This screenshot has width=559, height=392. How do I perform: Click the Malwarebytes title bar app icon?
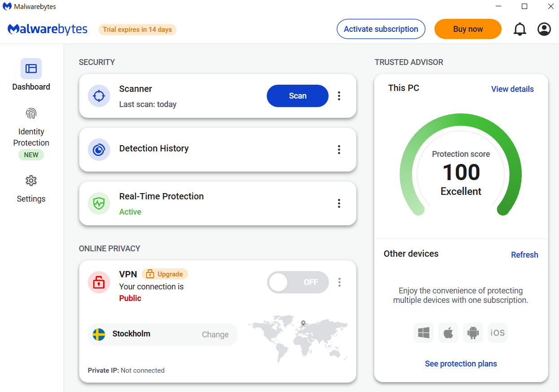point(7,7)
